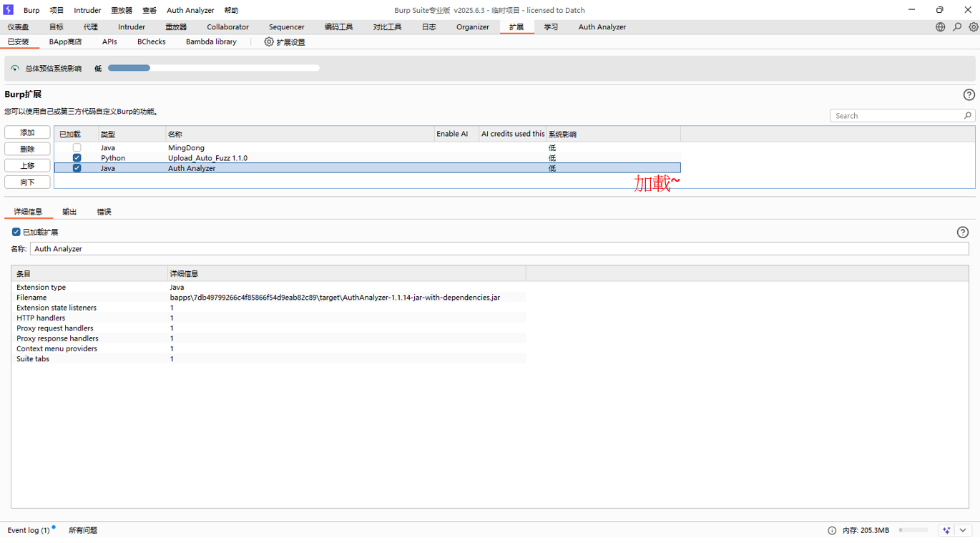The width and height of the screenshot is (980, 543).
Task: Uncheck loaded box for Auth Analyzer row
Action: tap(77, 168)
